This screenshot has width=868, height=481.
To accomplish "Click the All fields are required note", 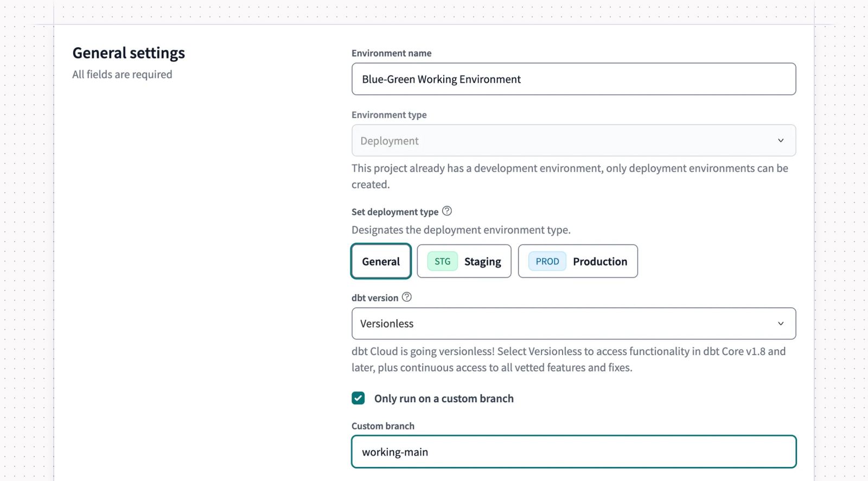I will (122, 74).
